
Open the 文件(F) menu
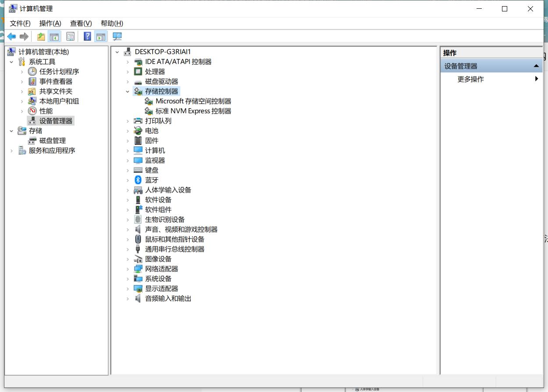pos(20,23)
